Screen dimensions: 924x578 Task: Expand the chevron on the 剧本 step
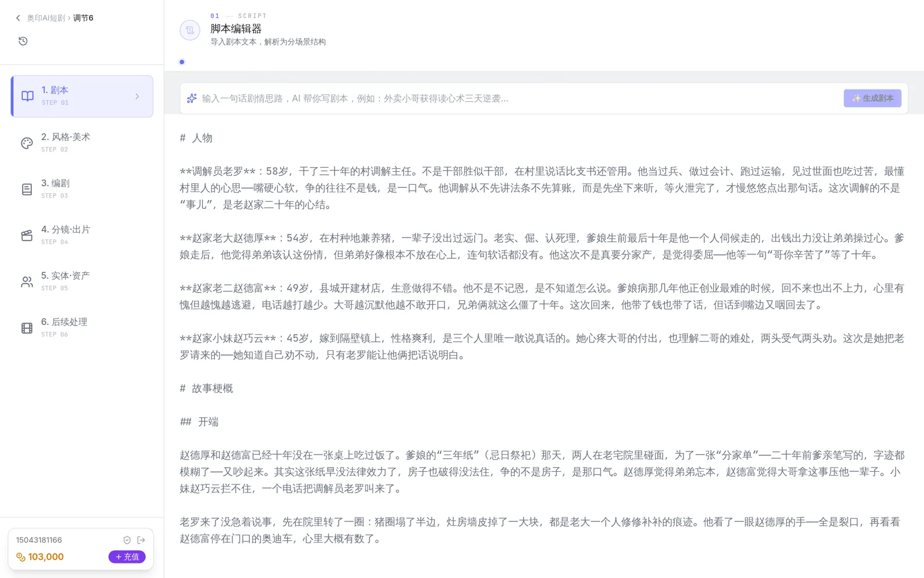(137, 97)
